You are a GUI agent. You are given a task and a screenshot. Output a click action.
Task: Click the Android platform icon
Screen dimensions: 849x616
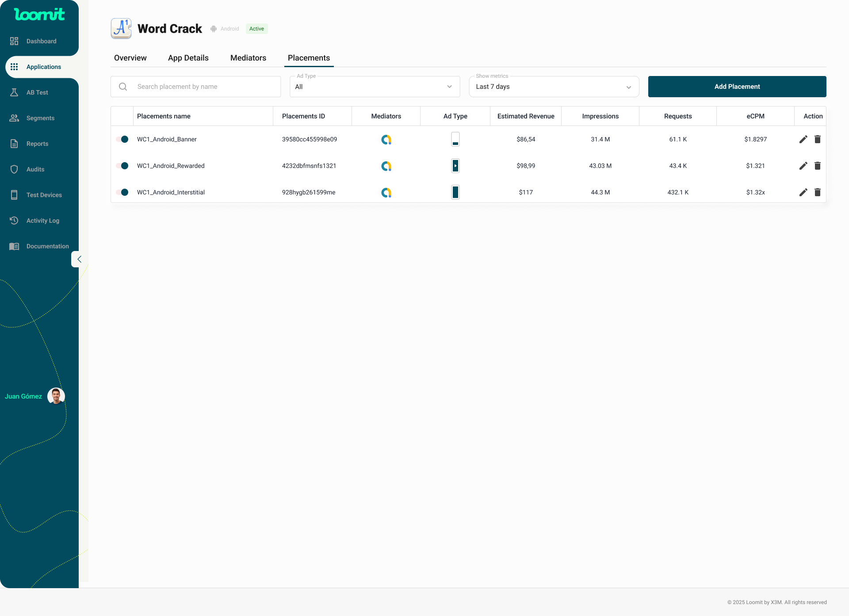(x=214, y=29)
